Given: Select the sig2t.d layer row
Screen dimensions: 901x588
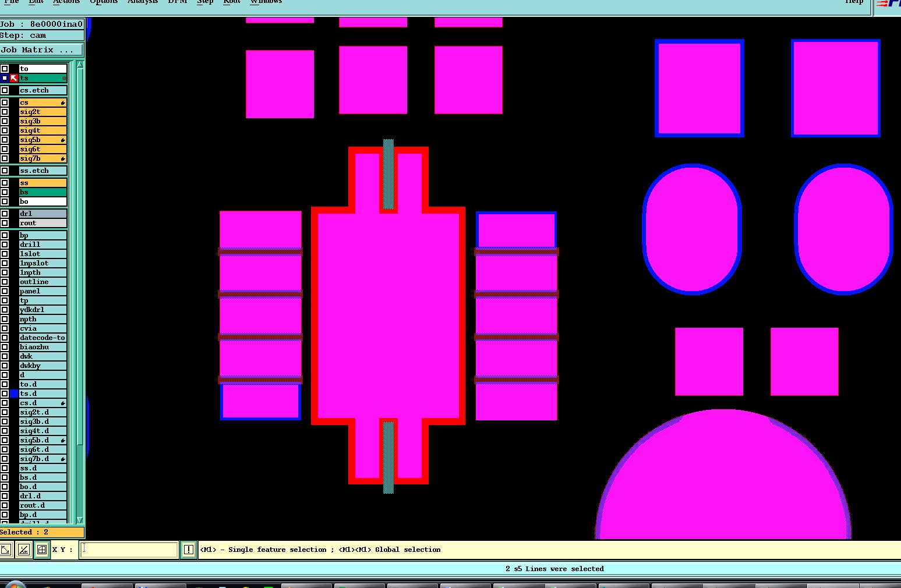Looking at the screenshot, I should tap(43, 412).
